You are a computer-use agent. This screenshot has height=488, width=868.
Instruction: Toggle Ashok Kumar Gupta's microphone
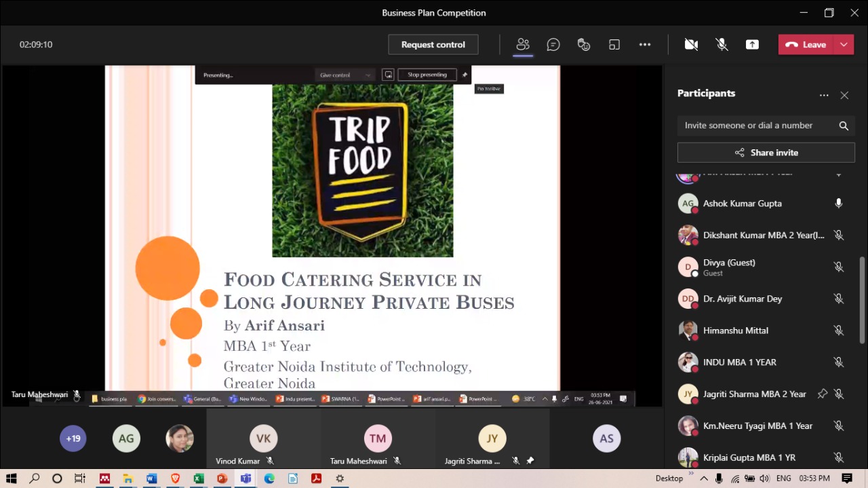pos(839,204)
